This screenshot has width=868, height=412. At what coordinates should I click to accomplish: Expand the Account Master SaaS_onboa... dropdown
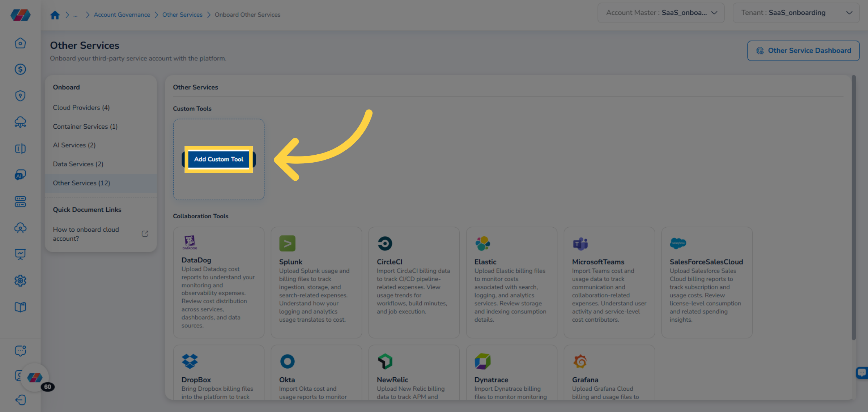[661, 12]
